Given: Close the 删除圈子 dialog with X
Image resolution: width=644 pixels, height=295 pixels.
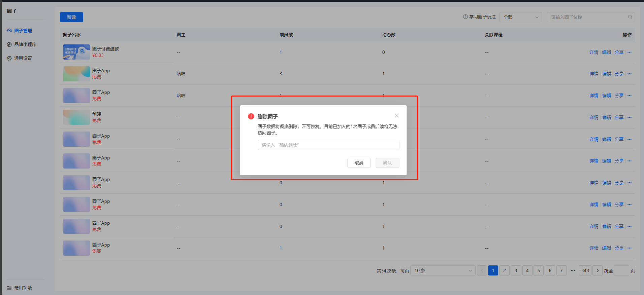Looking at the screenshot, I should tap(397, 116).
